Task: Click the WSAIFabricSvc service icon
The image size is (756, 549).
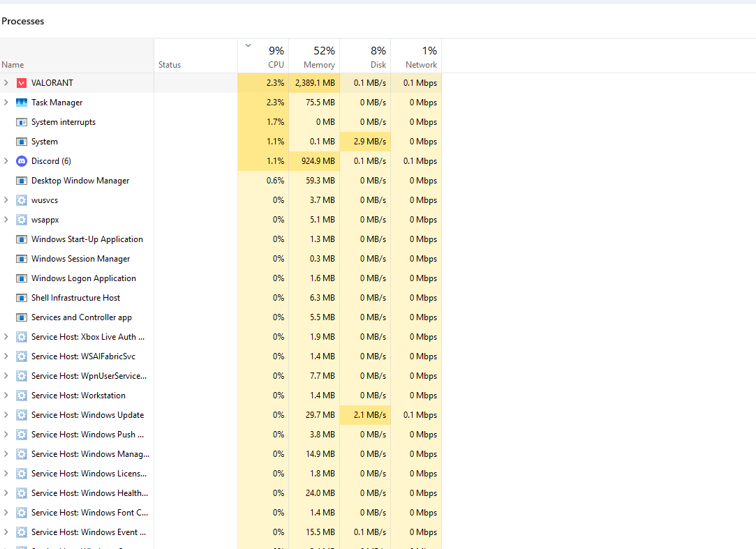Action: (21, 356)
